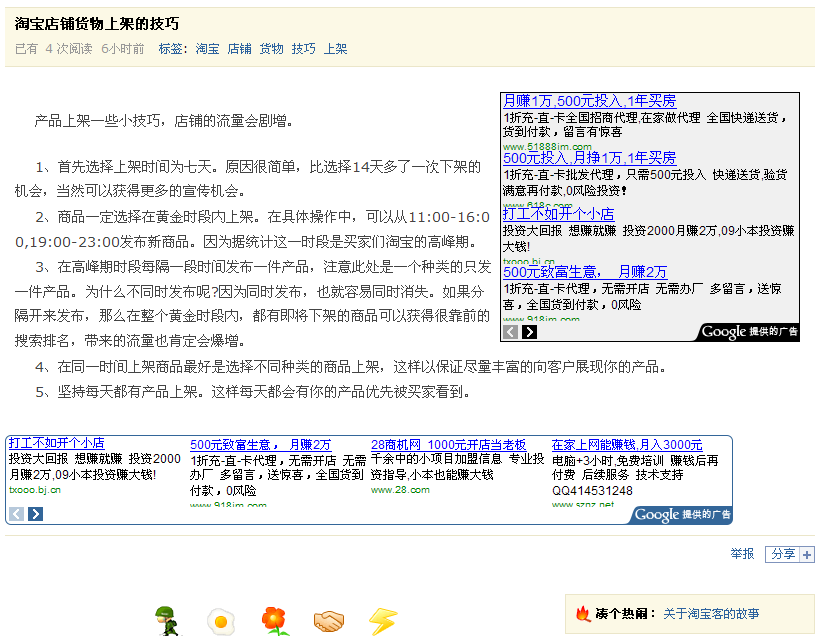Image resolution: width=827 pixels, height=636 pixels.
Task: Open ad link 在家上网能赚钱,月入3000元
Action: tap(627, 445)
